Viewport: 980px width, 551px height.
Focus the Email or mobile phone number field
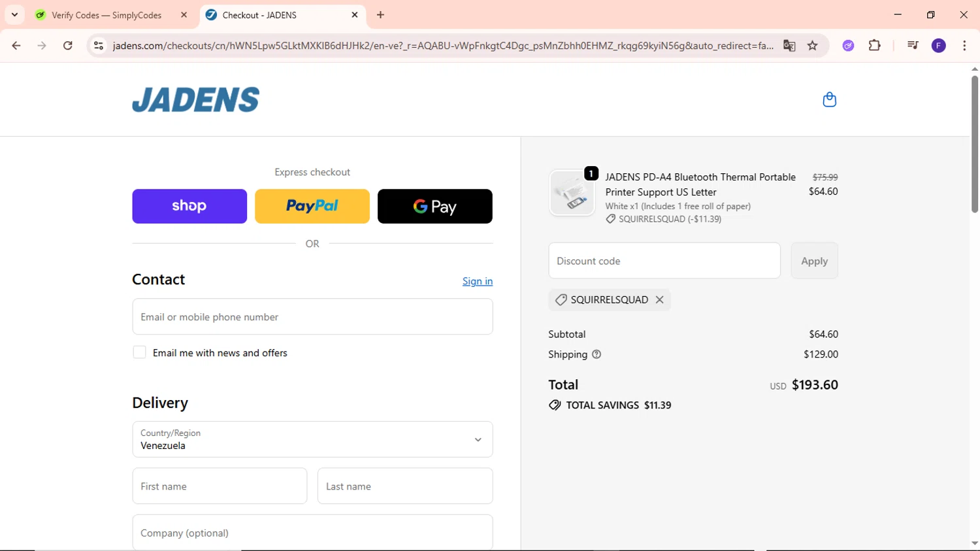[312, 317]
